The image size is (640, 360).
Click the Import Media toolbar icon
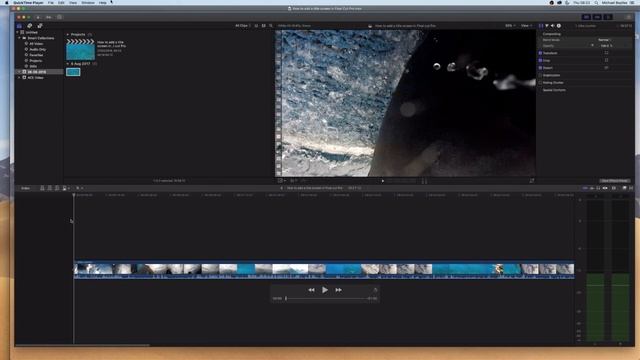tap(38, 17)
